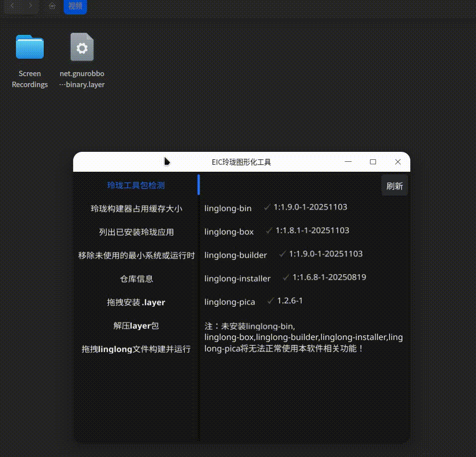Click version 1:1.9.0-1-20251103 of linglong-builder

click(326, 254)
